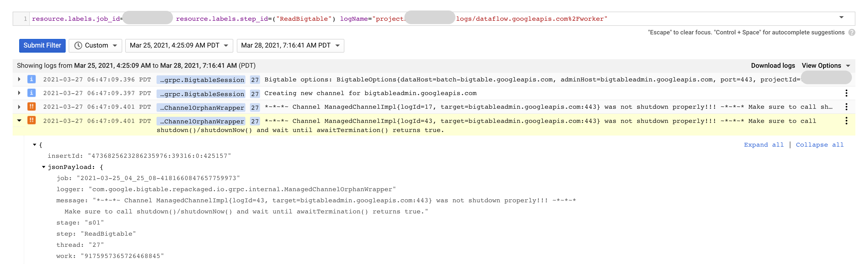
Task: Open more options menu for logId=43 row
Action: coord(846,121)
